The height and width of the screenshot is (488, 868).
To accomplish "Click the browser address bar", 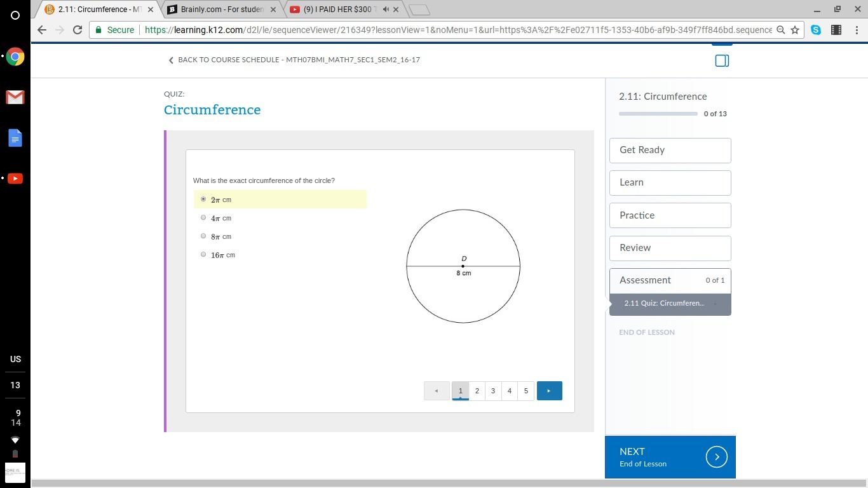I will (437, 30).
